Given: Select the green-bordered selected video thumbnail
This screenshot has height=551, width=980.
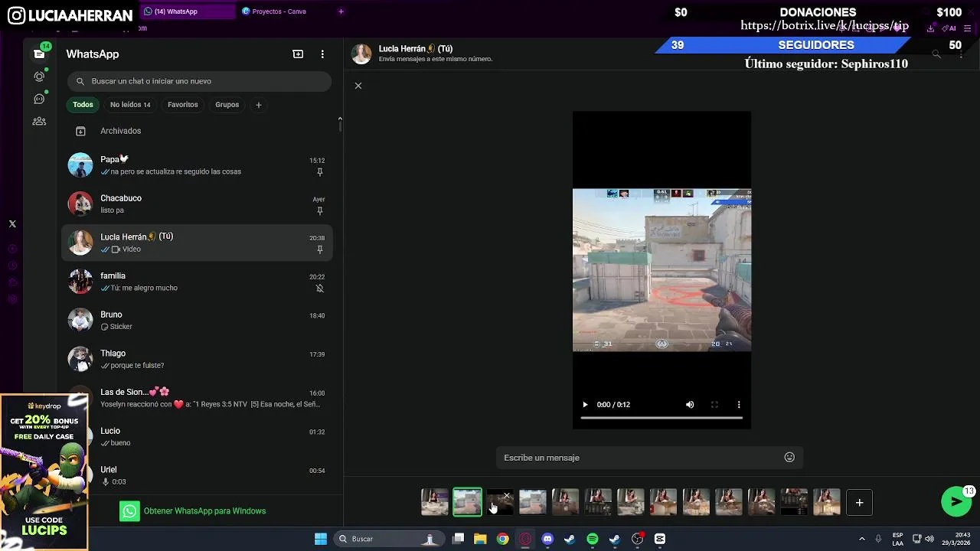Looking at the screenshot, I should 467,502.
